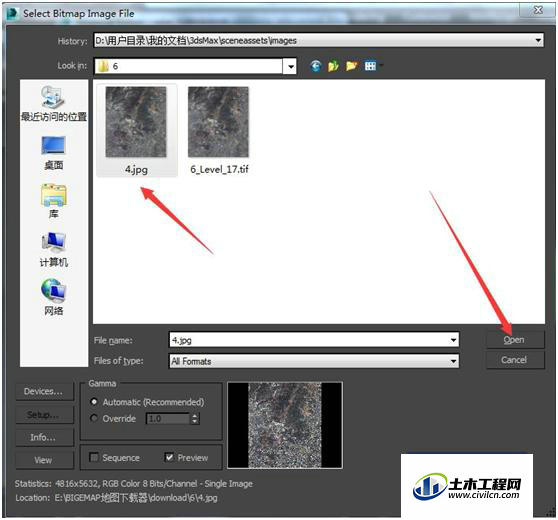This screenshot has width=558, height=520.
Task: Go back using the blue back arrow icon
Action: [316, 66]
